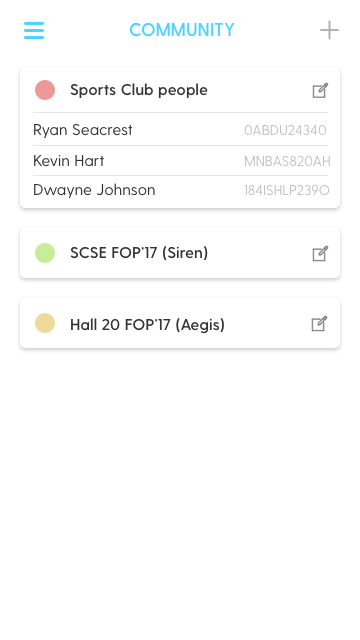Expand the Hall 20 FOP'17 (Aegis) card
This screenshot has width=360, height=640.
click(x=180, y=323)
